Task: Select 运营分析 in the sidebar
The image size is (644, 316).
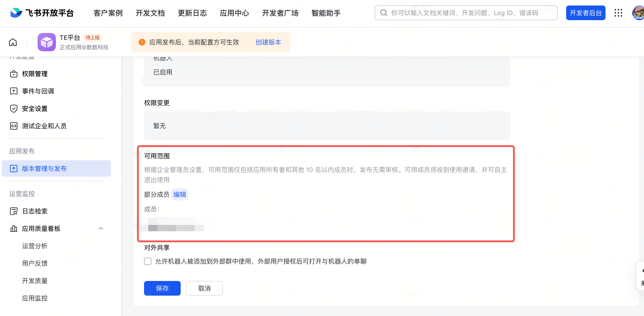Action: pyautogui.click(x=35, y=246)
